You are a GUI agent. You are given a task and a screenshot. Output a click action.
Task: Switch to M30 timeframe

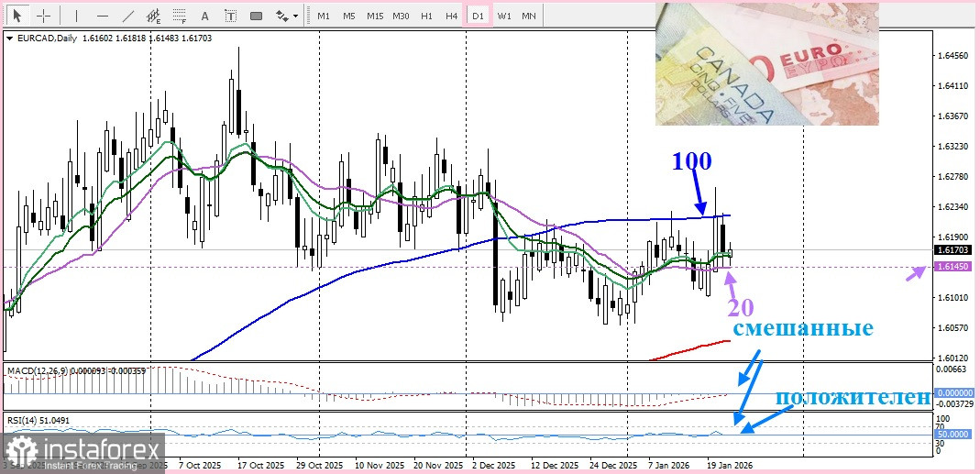pyautogui.click(x=401, y=16)
